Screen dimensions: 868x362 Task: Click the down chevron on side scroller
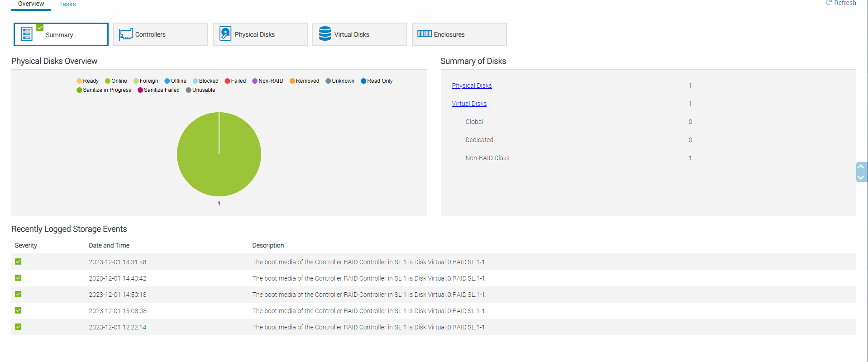click(x=861, y=177)
